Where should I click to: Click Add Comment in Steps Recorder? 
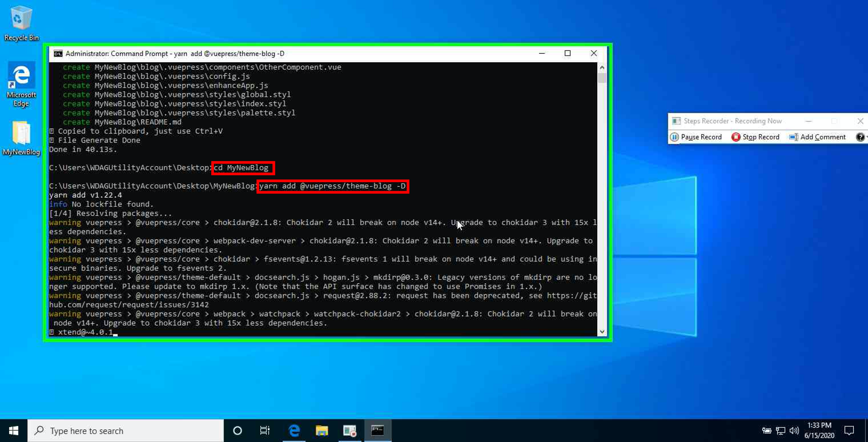817,137
